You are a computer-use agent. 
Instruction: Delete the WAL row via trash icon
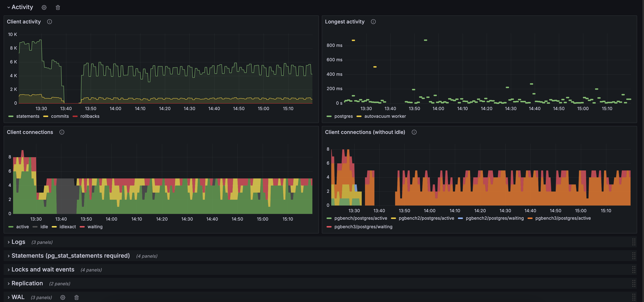[x=77, y=297]
